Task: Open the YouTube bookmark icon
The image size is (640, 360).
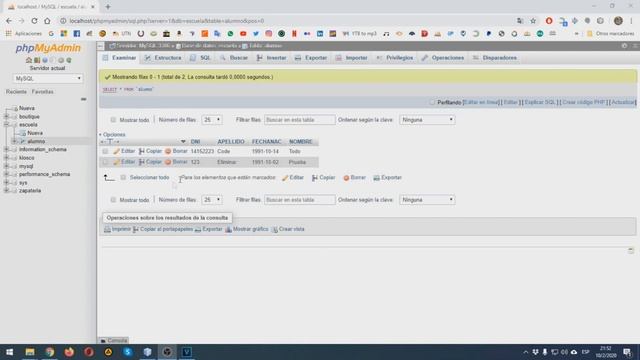Action: pos(243,33)
